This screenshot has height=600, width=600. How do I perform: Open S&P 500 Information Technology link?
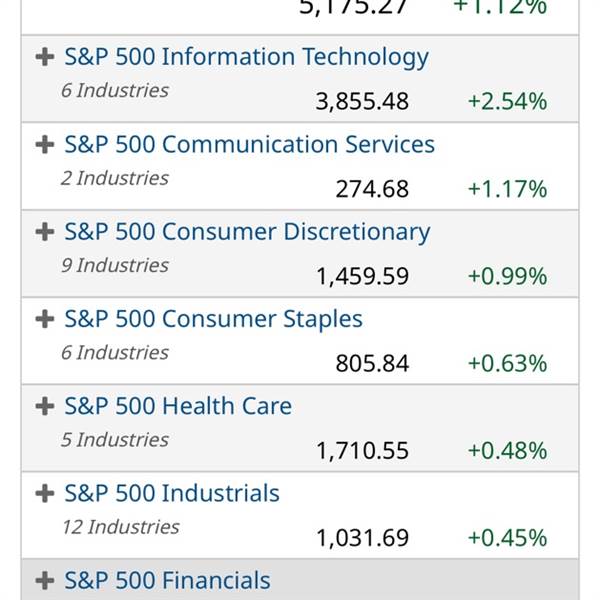click(246, 57)
